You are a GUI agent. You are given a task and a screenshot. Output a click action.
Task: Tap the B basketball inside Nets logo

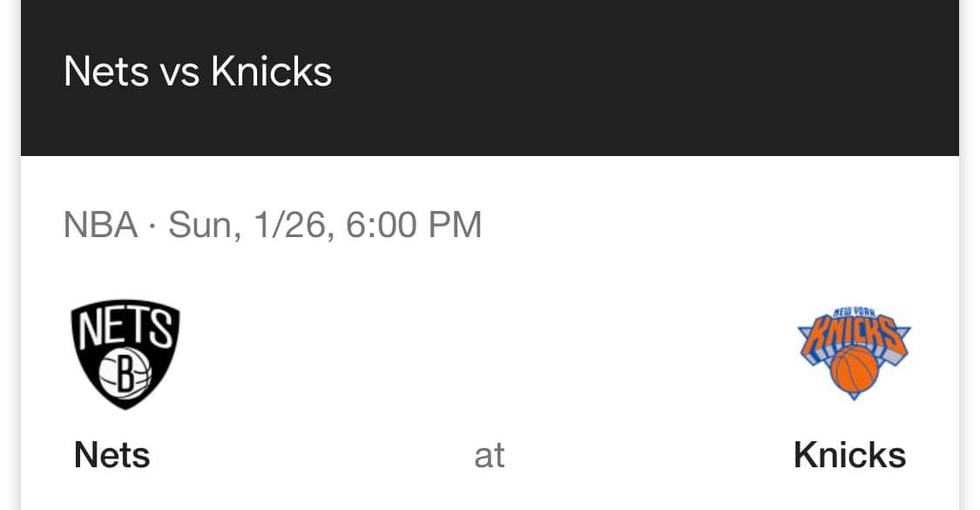coord(125,374)
